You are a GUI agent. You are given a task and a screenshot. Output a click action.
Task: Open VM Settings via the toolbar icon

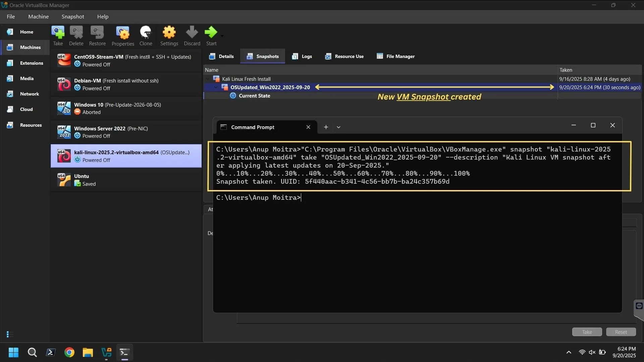169,35
